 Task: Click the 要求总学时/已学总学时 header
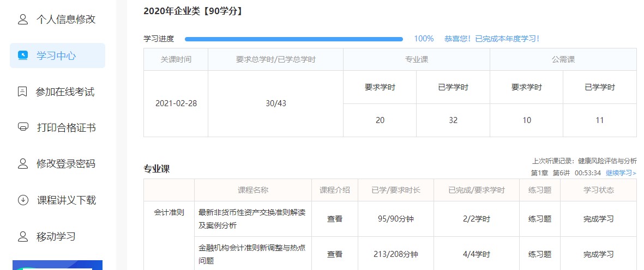pos(275,59)
